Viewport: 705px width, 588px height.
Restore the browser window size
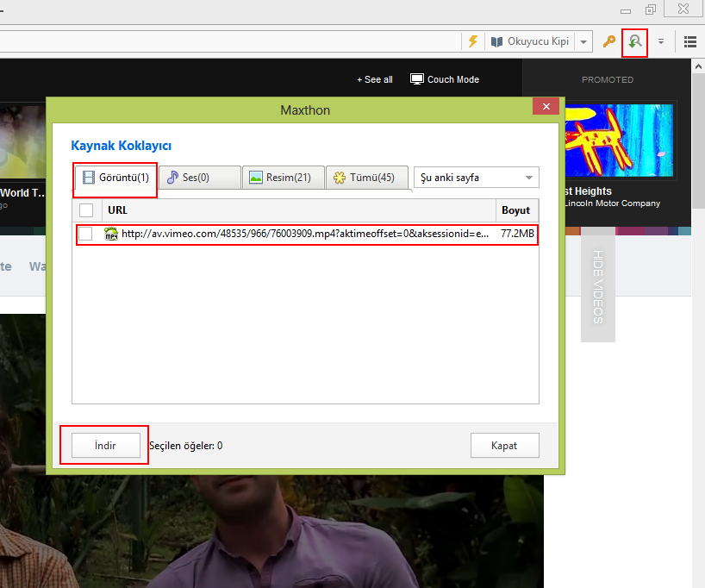pyautogui.click(x=650, y=9)
